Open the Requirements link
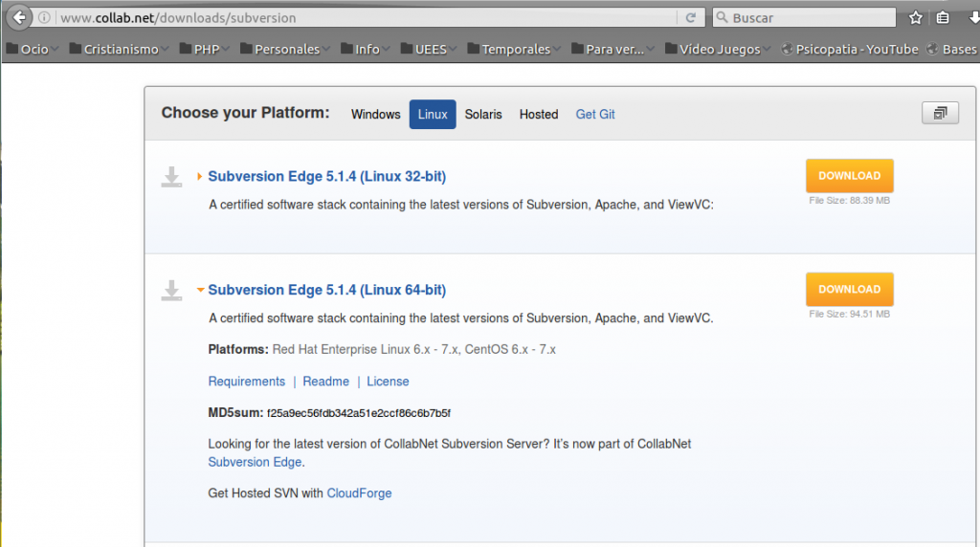The height and width of the screenshot is (547, 980). pos(246,382)
